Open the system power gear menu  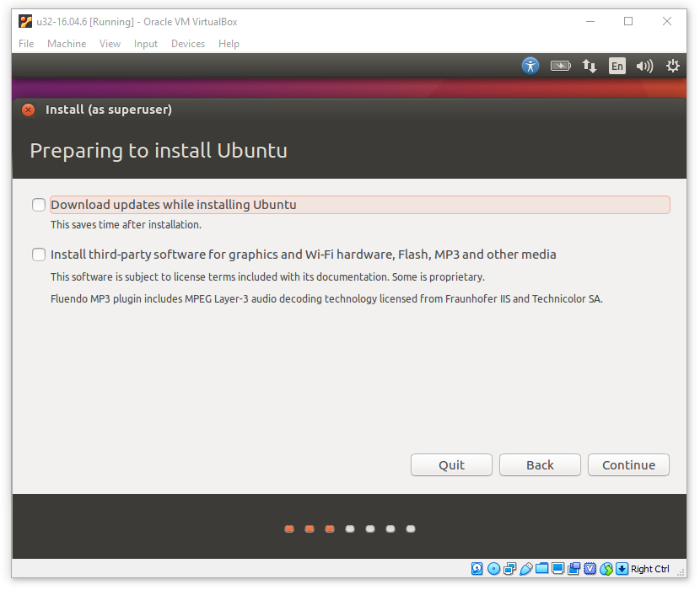pyautogui.click(x=672, y=66)
